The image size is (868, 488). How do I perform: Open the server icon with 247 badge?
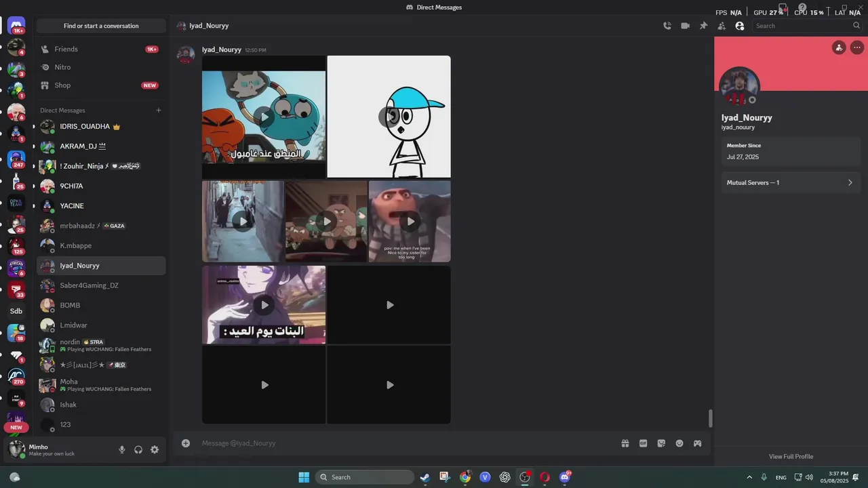16,159
